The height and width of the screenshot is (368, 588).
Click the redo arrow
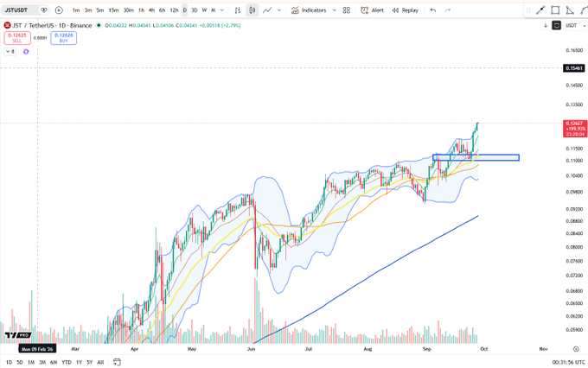tap(447, 10)
